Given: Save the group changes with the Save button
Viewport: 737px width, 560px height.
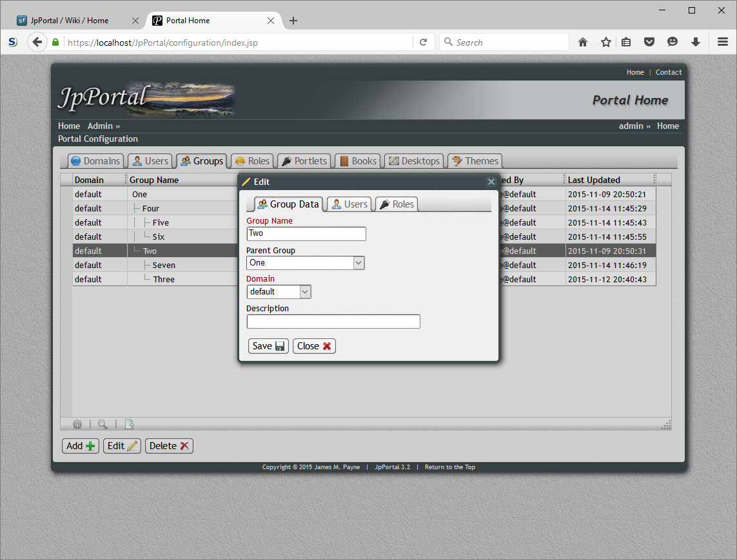Looking at the screenshot, I should [268, 345].
